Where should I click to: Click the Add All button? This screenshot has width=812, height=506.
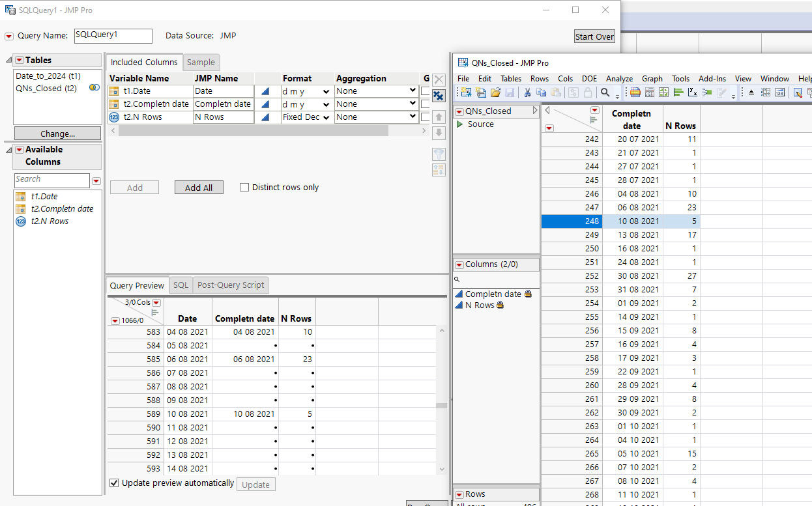[199, 187]
